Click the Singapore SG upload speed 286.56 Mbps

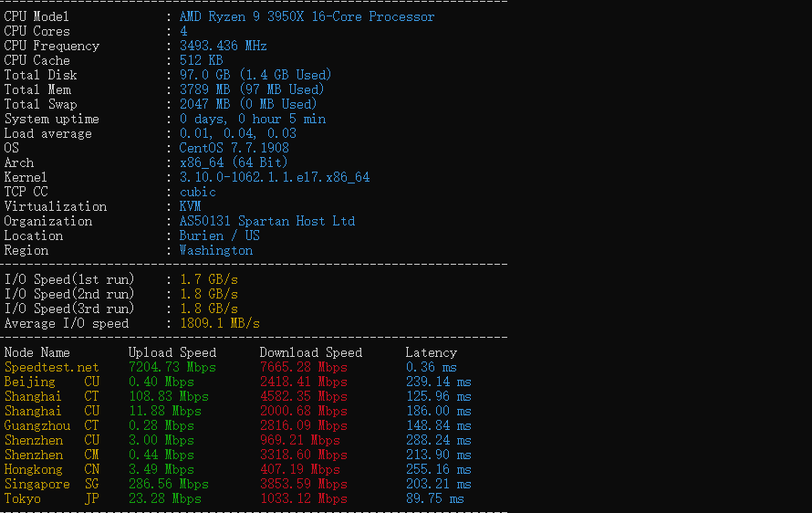168,484
